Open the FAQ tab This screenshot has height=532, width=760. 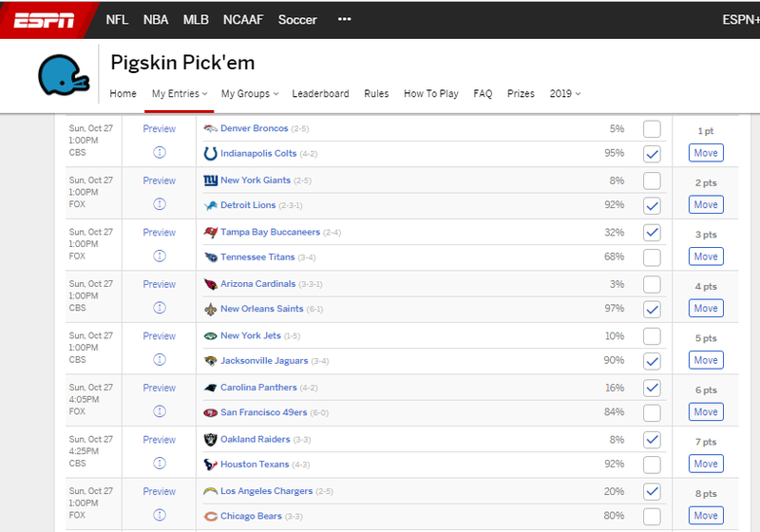click(x=483, y=93)
